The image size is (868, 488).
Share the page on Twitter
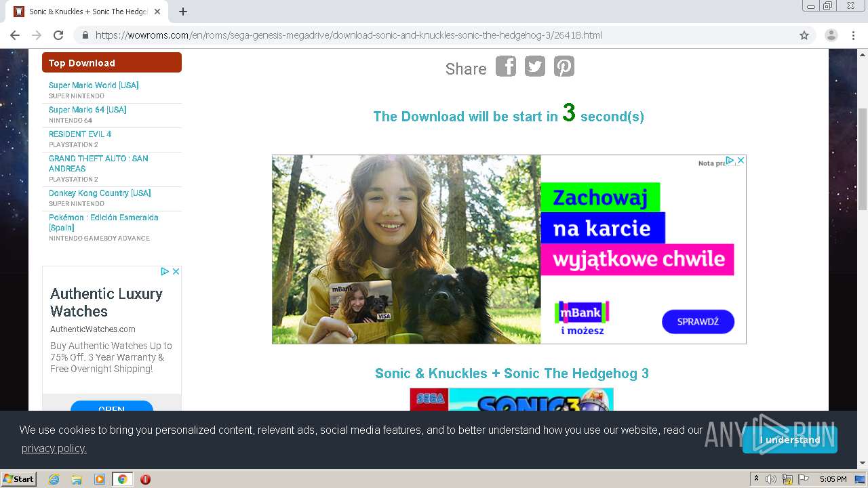[535, 66]
